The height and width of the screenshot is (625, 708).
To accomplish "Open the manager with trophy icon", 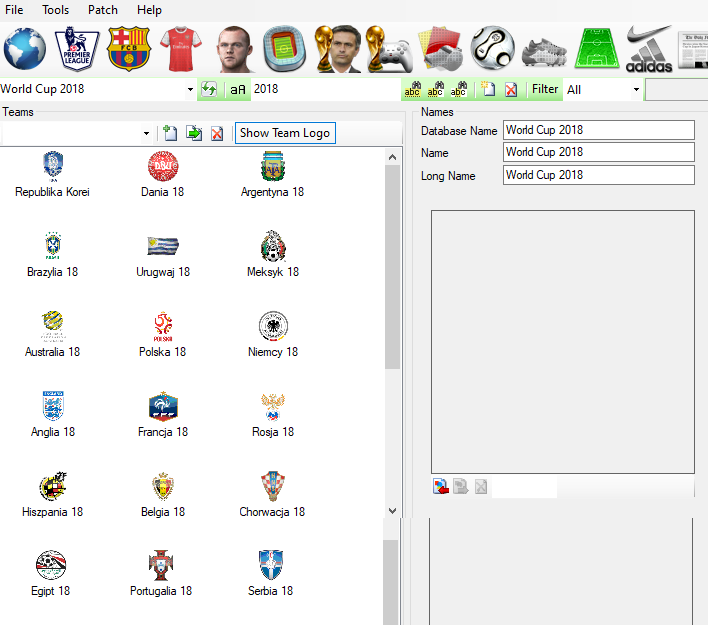I will click(339, 49).
